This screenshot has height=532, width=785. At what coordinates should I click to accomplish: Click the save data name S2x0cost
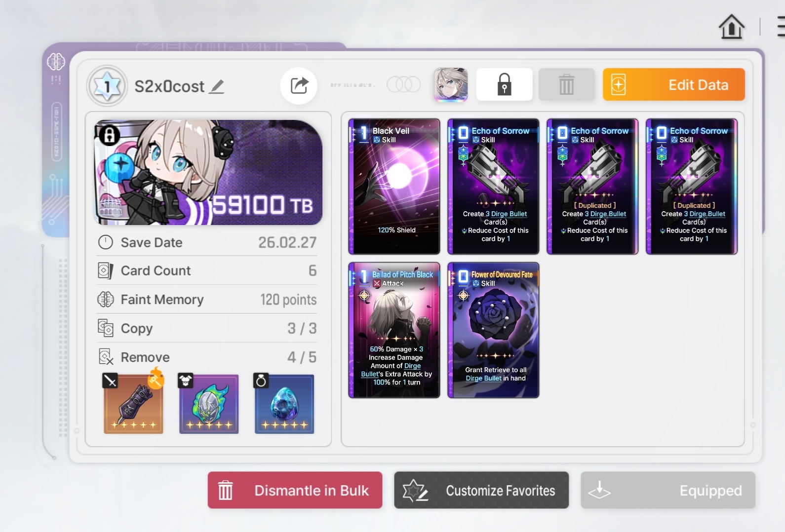click(169, 86)
